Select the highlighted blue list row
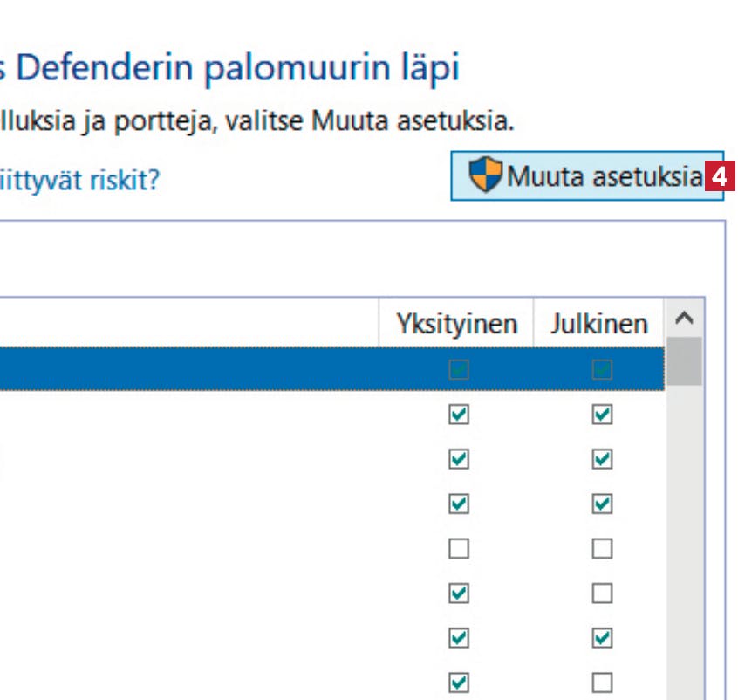This screenshot has width=738, height=700. (331, 369)
